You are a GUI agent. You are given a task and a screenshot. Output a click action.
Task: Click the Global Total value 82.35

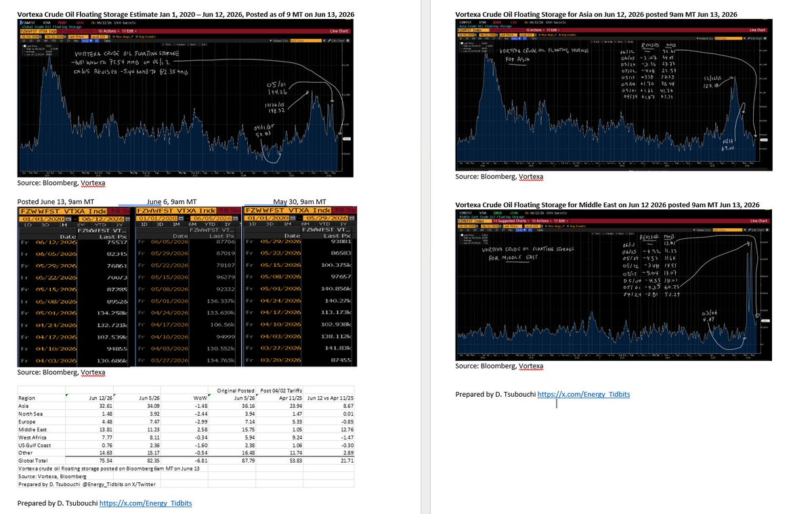click(153, 461)
